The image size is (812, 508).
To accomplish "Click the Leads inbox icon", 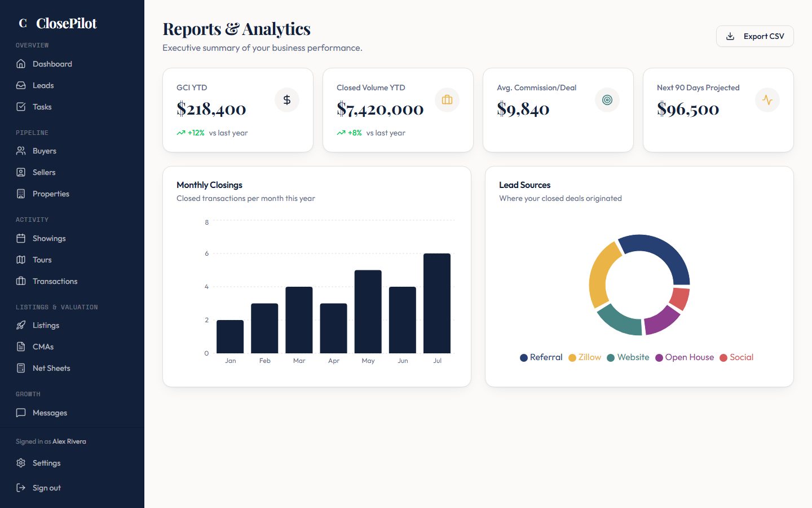I will click(x=21, y=85).
